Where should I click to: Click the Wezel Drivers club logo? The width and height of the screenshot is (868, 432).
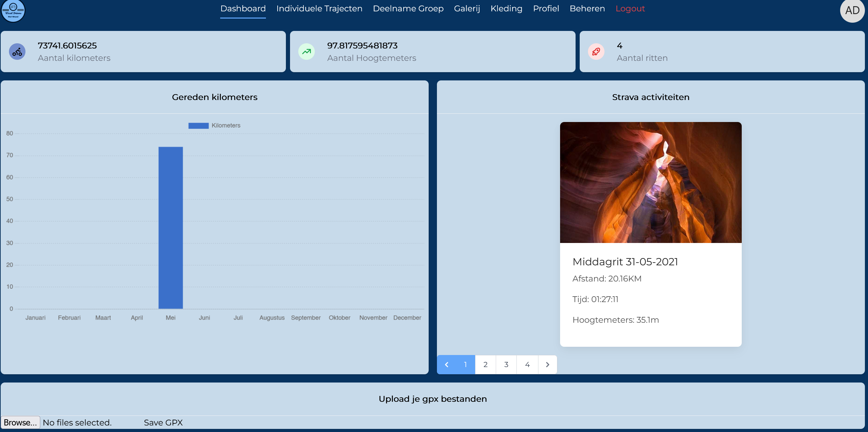(x=13, y=10)
